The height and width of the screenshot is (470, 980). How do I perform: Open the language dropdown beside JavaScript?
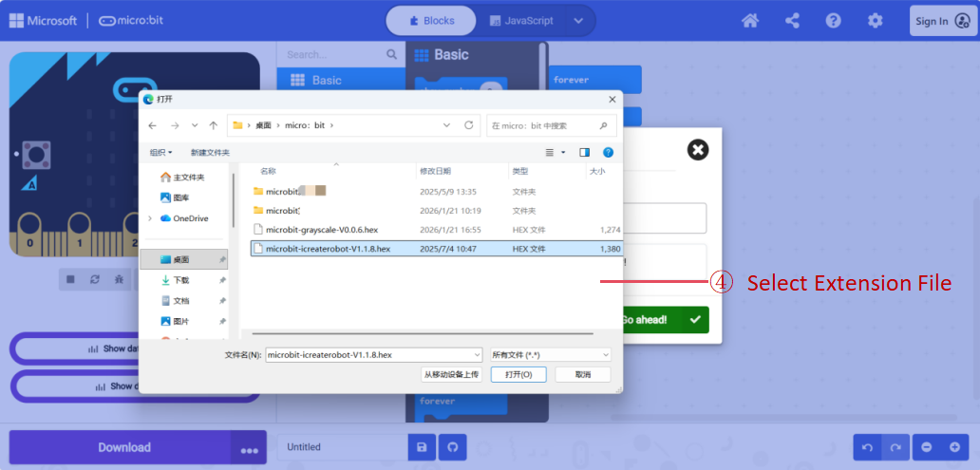(578, 21)
